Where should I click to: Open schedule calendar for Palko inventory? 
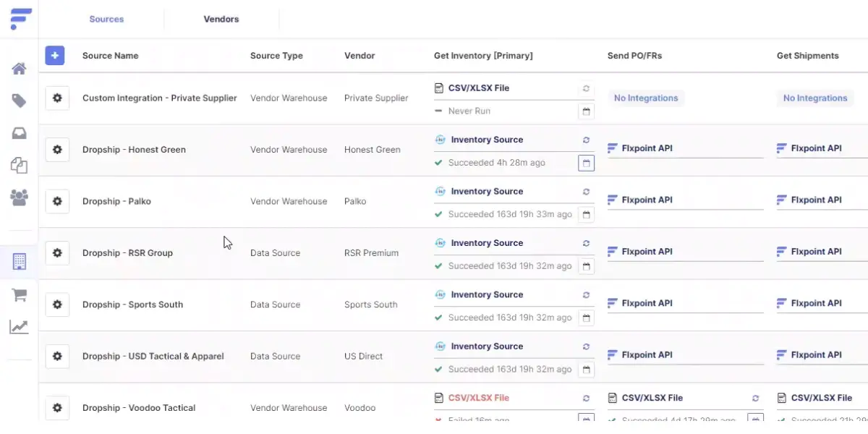coord(586,215)
